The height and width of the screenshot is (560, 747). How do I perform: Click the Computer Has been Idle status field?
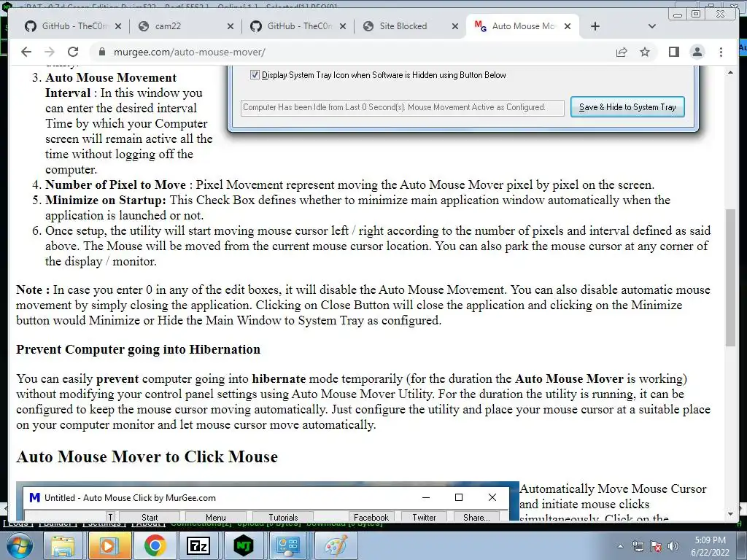click(402, 108)
